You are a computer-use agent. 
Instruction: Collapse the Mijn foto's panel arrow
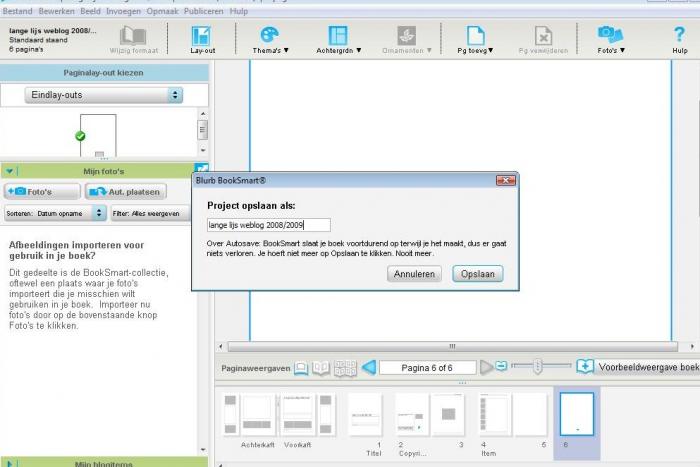pos(9,171)
